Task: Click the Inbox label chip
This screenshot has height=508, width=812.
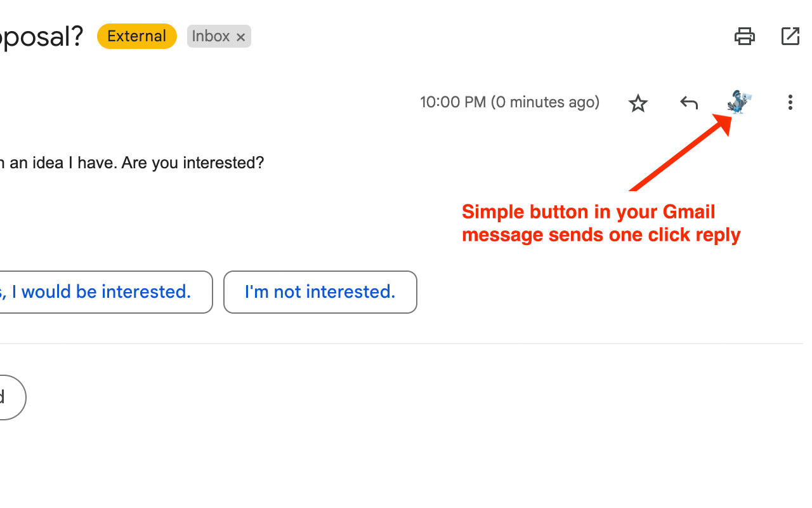Action: [x=211, y=36]
